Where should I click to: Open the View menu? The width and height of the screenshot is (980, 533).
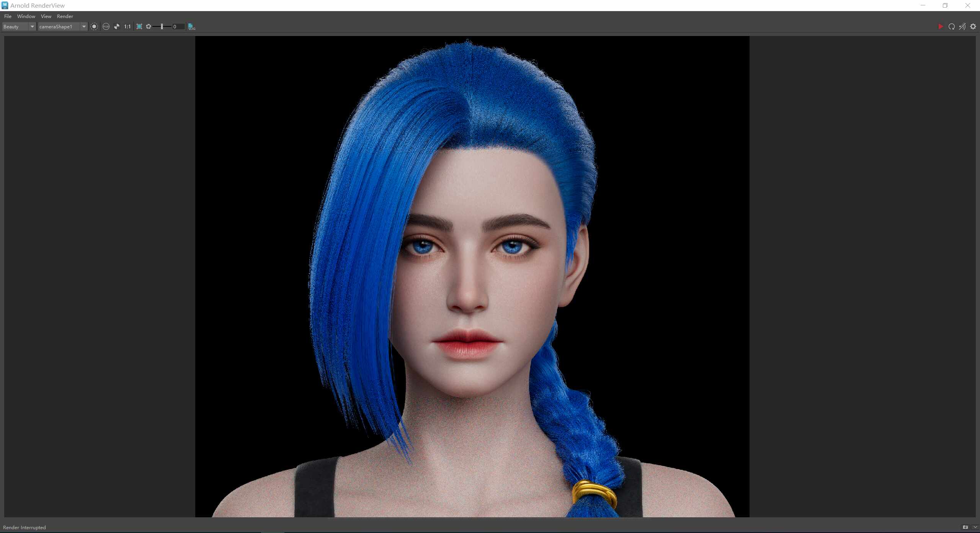46,16
